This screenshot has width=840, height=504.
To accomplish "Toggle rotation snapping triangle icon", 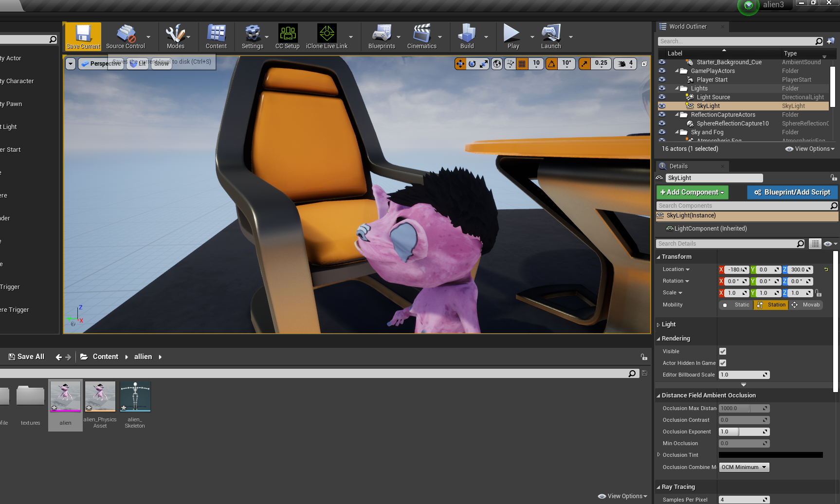I will point(552,64).
